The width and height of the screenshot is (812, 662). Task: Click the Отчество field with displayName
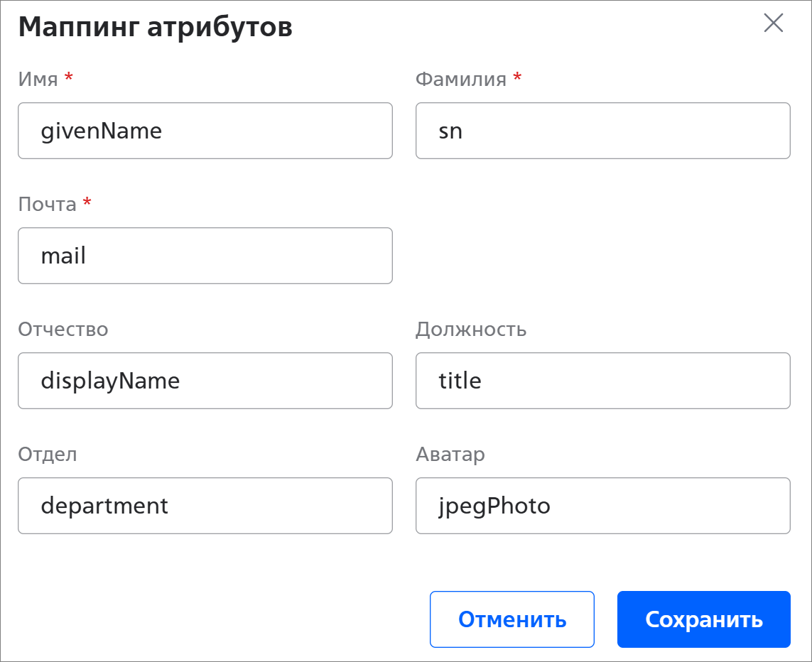click(x=205, y=381)
